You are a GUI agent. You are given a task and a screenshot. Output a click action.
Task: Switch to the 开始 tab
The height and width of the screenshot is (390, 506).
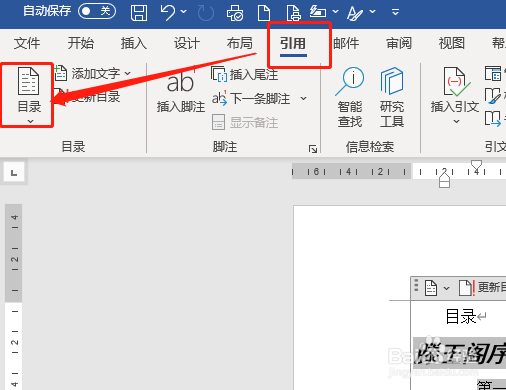pos(81,43)
